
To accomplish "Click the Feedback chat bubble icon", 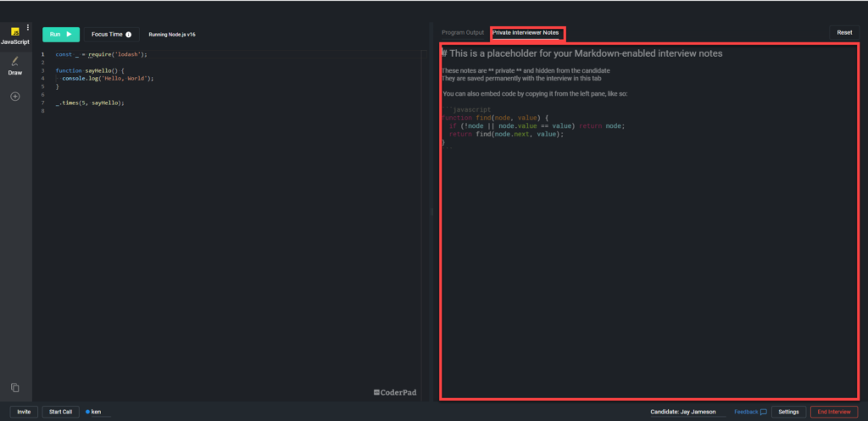I will (764, 412).
